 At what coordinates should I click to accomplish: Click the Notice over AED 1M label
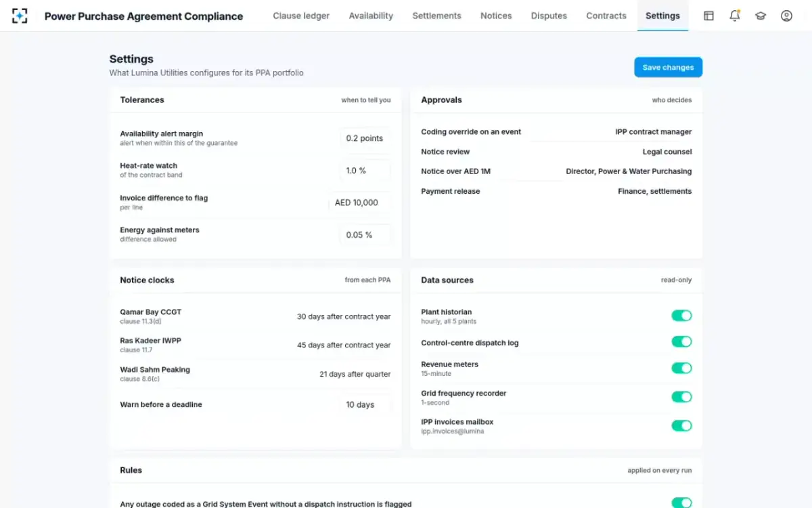click(455, 171)
